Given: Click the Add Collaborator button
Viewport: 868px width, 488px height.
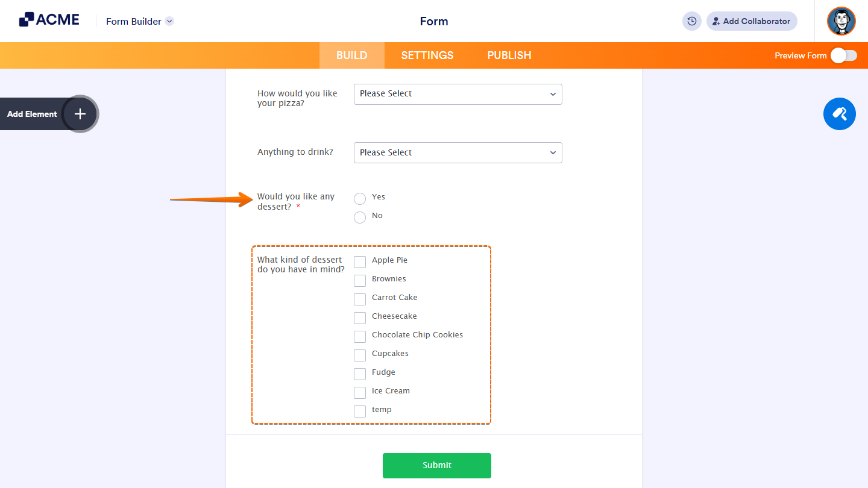Looking at the screenshot, I should [x=752, y=21].
